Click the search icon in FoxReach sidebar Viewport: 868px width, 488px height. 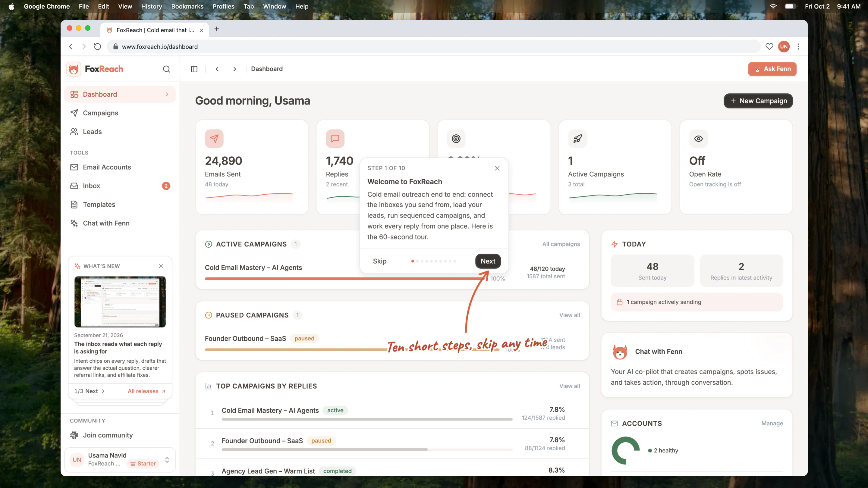click(x=166, y=69)
